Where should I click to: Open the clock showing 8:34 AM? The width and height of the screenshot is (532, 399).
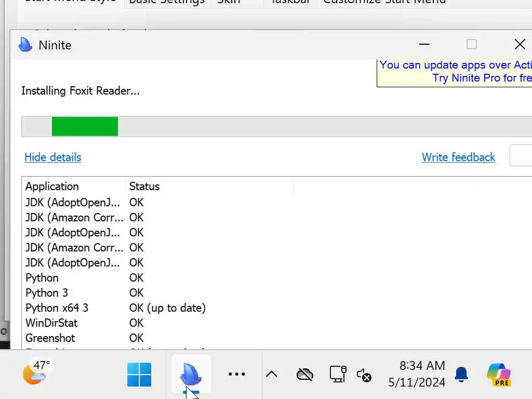pos(417,374)
